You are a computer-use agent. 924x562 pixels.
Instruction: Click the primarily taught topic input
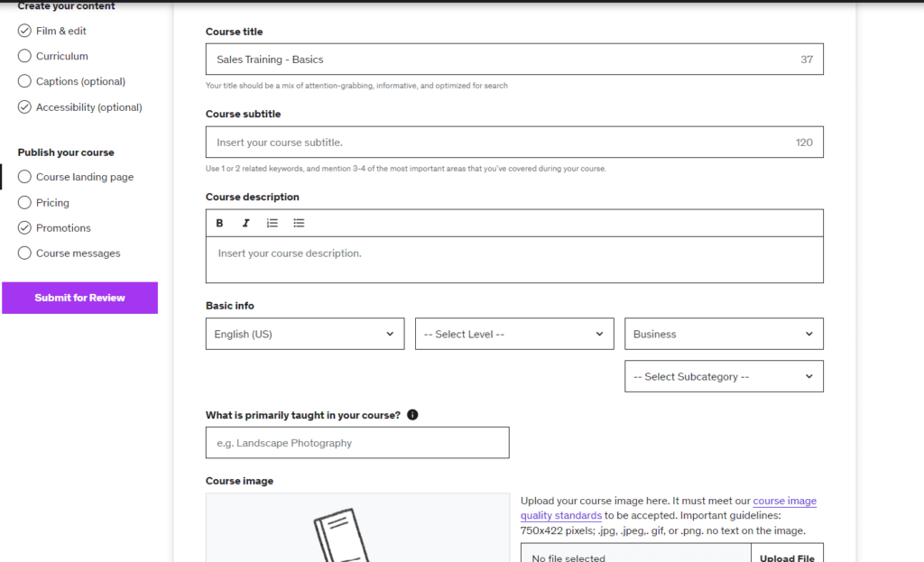click(357, 443)
